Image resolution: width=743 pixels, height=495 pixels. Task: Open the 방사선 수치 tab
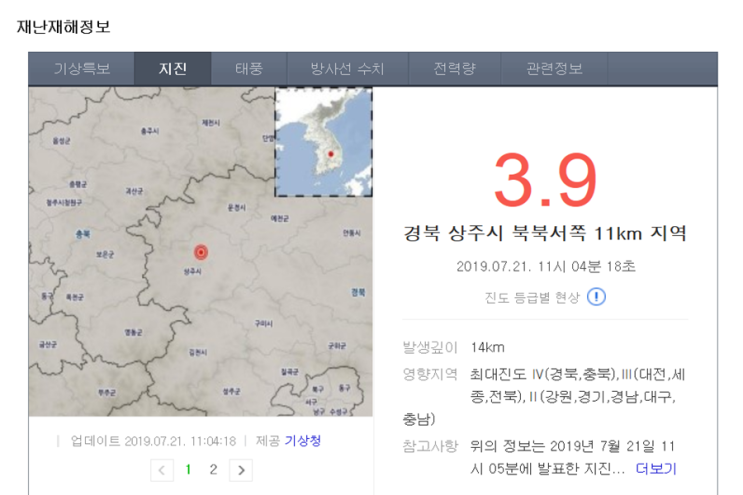click(347, 69)
